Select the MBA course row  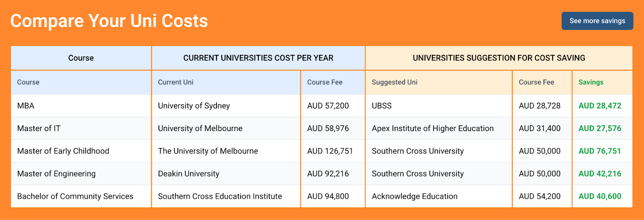point(26,106)
